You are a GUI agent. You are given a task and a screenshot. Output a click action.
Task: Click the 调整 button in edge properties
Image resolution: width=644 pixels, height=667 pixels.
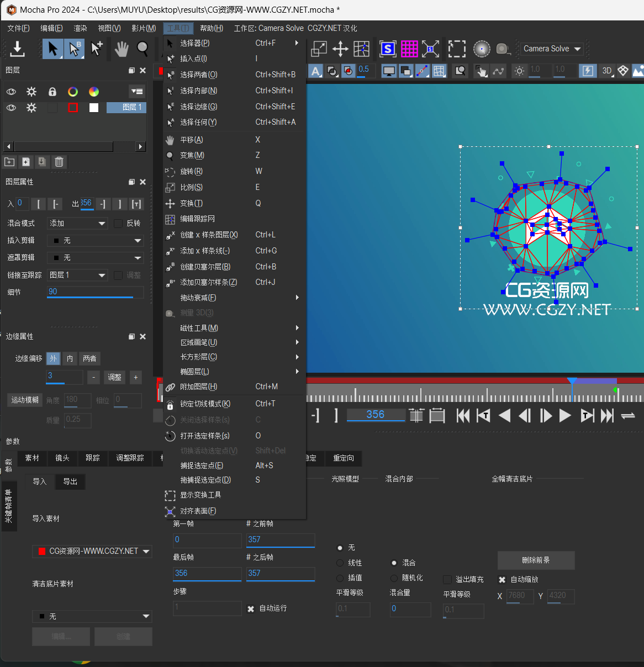click(x=114, y=377)
